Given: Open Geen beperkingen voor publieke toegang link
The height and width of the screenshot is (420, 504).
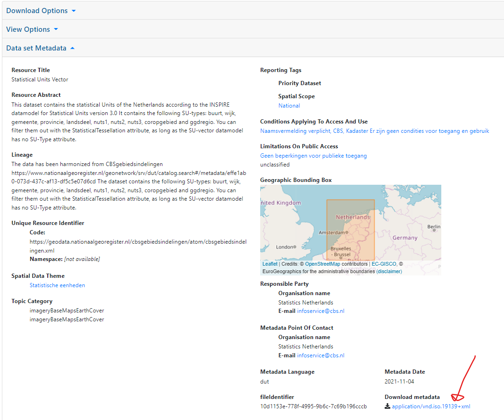Looking at the screenshot, I should [x=314, y=156].
